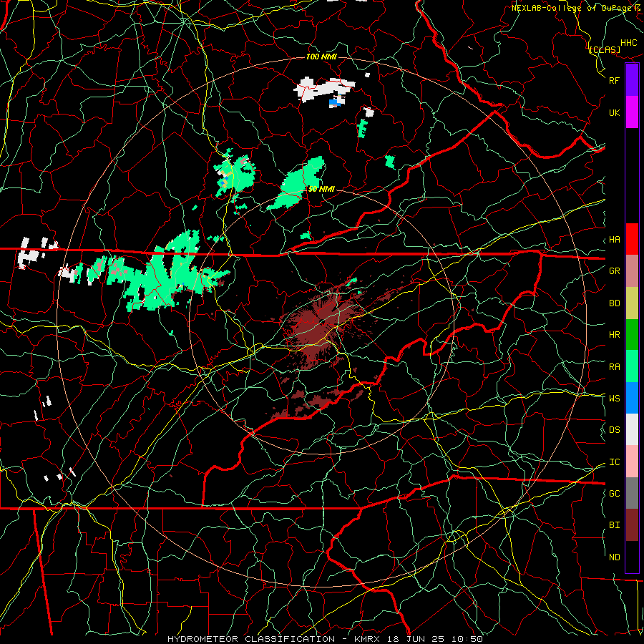
Task: Click the 50 NMI range ring label
Action: point(321,189)
